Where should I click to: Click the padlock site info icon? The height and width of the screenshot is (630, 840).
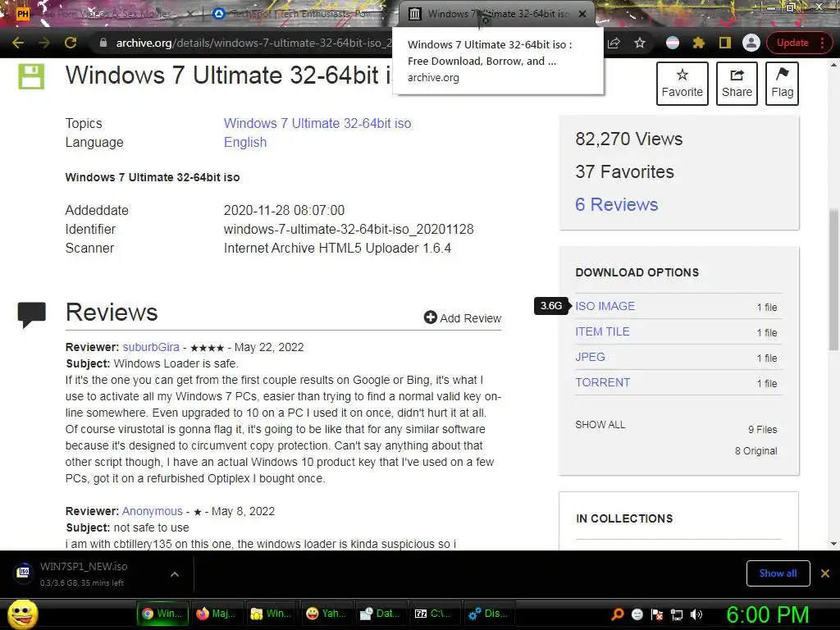pyautogui.click(x=103, y=43)
